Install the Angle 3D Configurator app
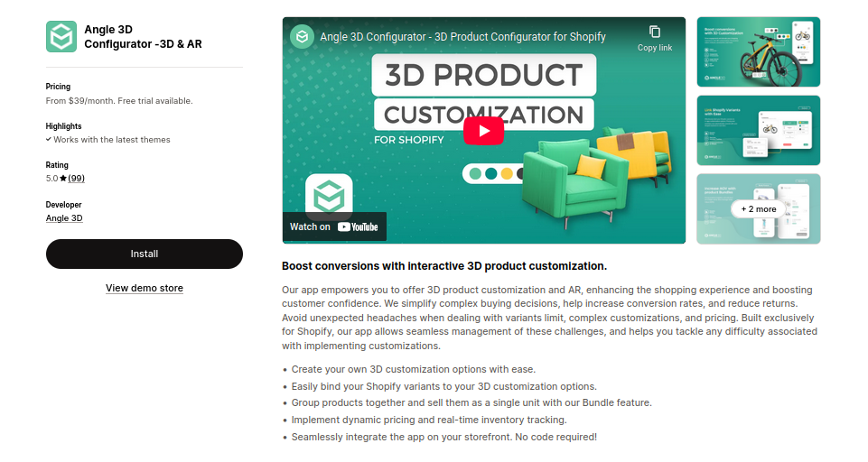The height and width of the screenshot is (462, 868). pyautogui.click(x=145, y=254)
